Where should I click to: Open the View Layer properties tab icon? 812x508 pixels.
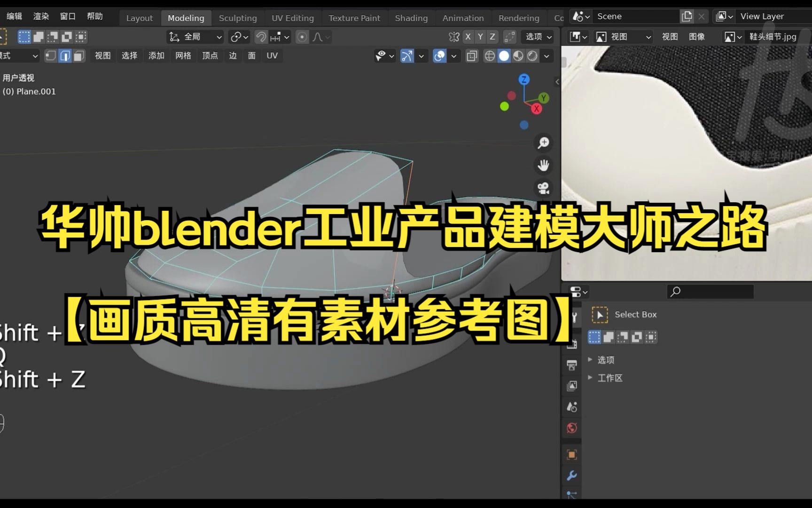point(572,386)
